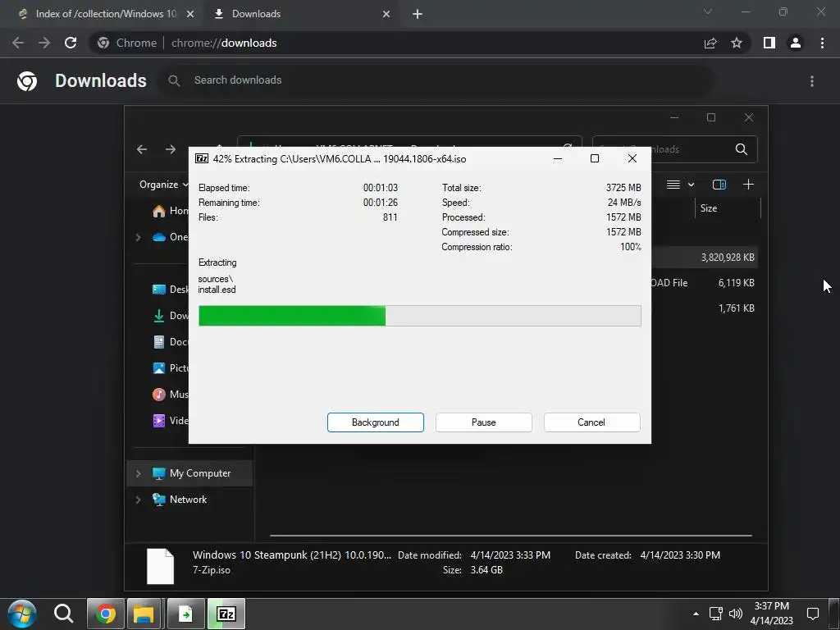Select Home in navigation pane

point(170,211)
